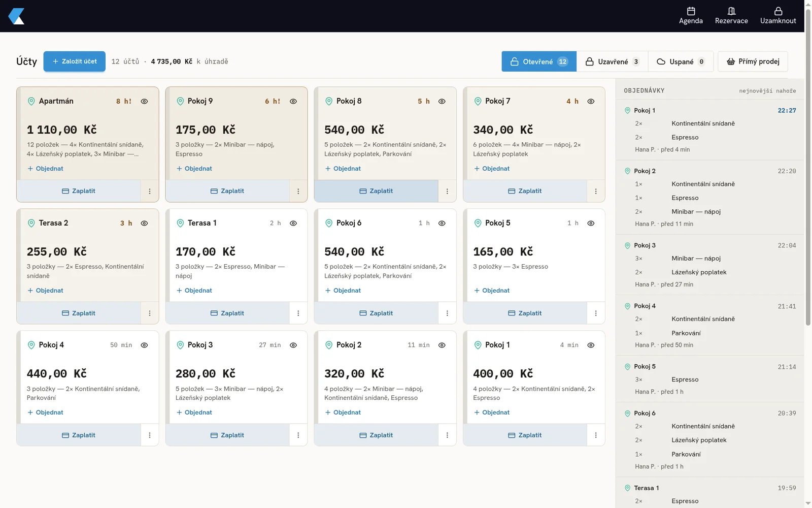Image resolution: width=812 pixels, height=508 pixels.
Task: Toggle eye icon on Pokoj 3 card
Action: pyautogui.click(x=293, y=345)
